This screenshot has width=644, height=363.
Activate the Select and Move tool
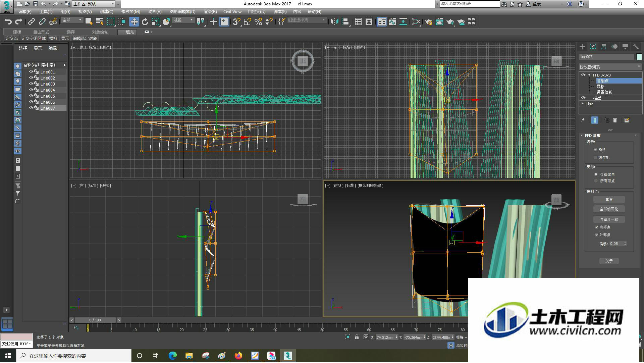[x=134, y=22]
